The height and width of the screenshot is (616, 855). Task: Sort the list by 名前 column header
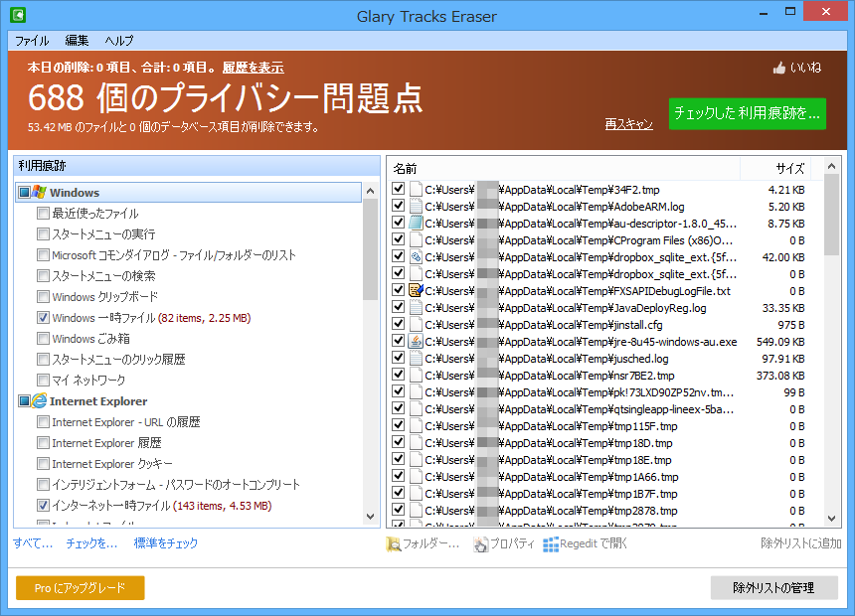coord(564,169)
